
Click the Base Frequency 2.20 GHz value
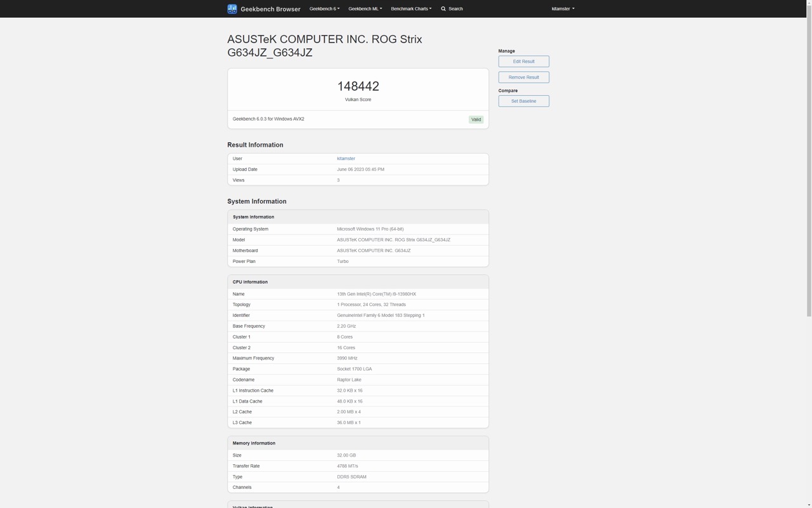(x=346, y=326)
